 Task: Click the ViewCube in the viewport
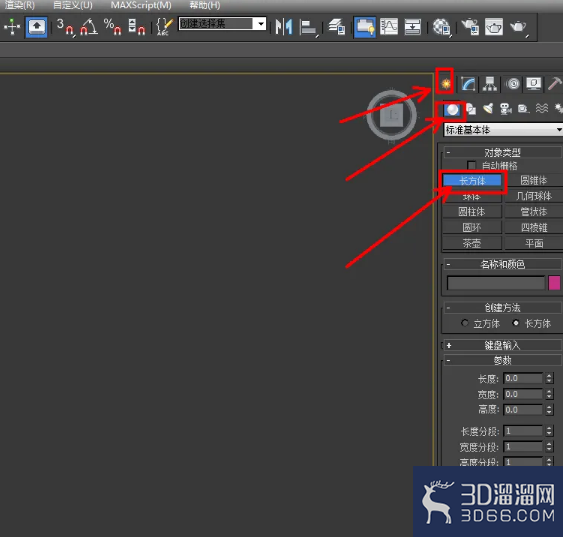(391, 115)
